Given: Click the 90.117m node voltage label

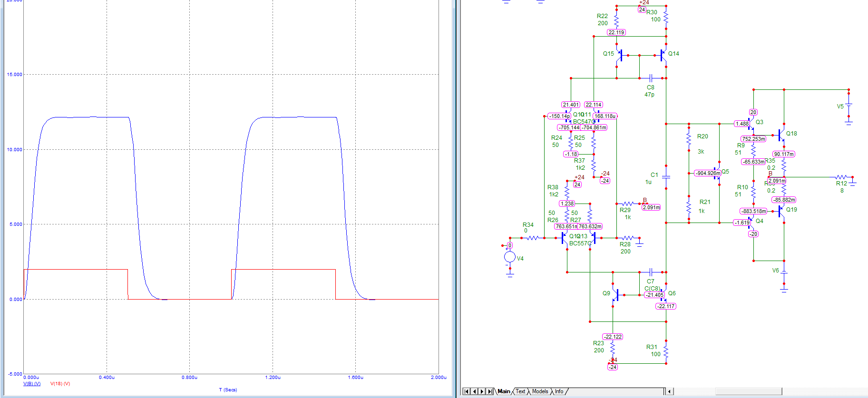Looking at the screenshot, I should [784, 154].
